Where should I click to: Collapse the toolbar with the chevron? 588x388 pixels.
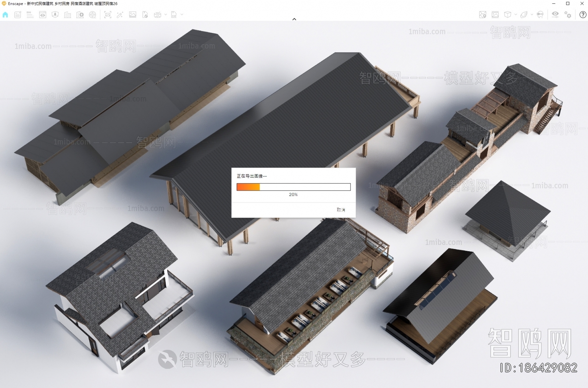294,19
